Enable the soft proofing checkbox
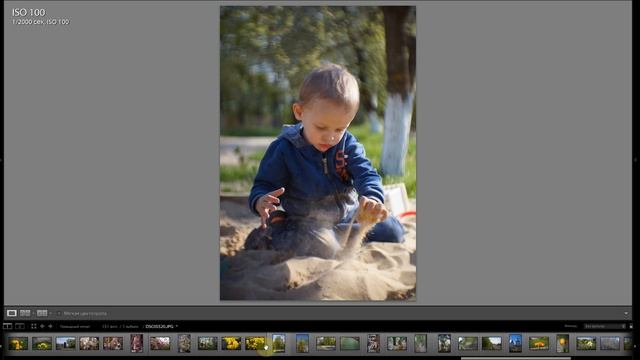640x360 pixels. [x=59, y=313]
